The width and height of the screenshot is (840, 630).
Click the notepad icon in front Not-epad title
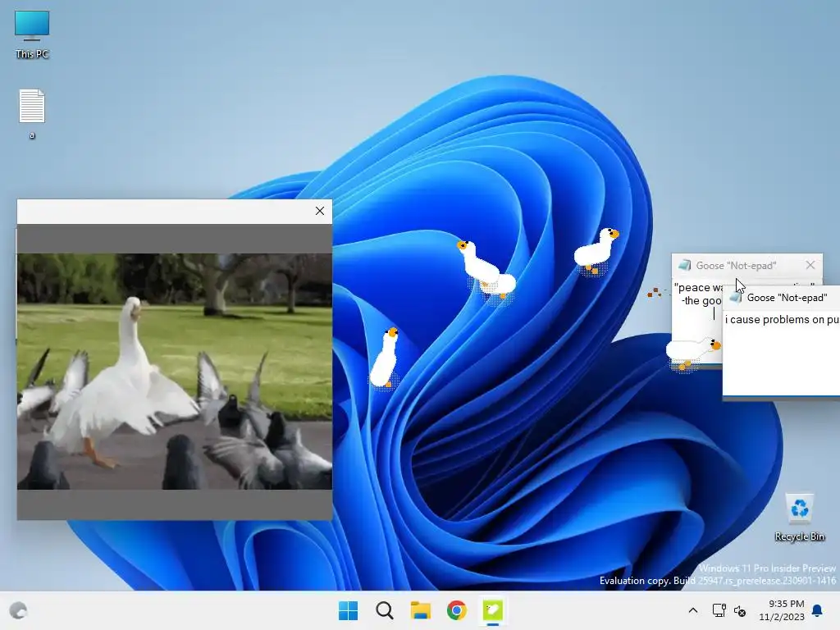point(736,297)
